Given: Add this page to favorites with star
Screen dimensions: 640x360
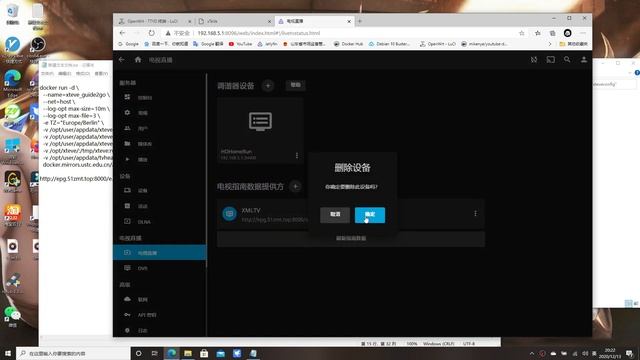Looking at the screenshot, I should tap(522, 33).
